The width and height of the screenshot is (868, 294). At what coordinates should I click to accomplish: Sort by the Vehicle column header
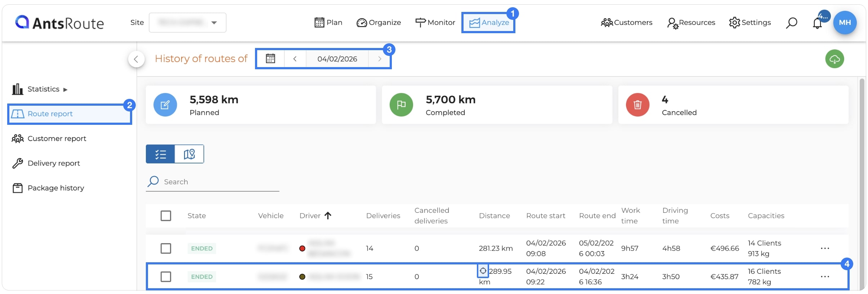270,216
